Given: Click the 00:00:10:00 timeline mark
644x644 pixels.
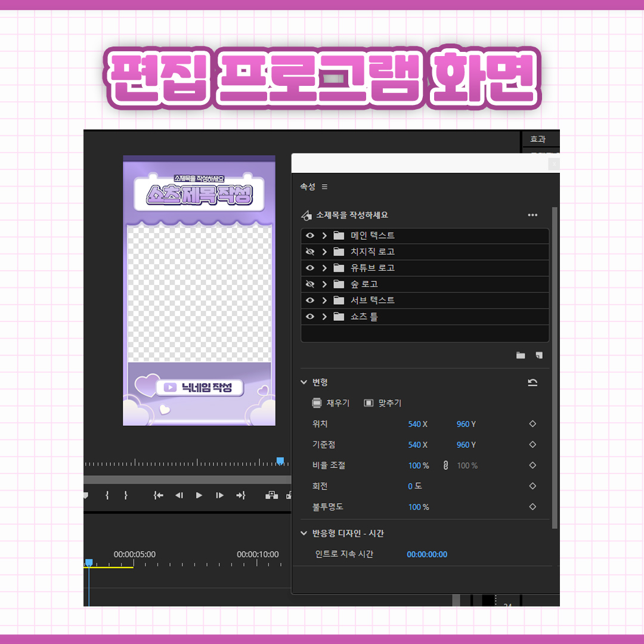Looking at the screenshot, I should [258, 554].
